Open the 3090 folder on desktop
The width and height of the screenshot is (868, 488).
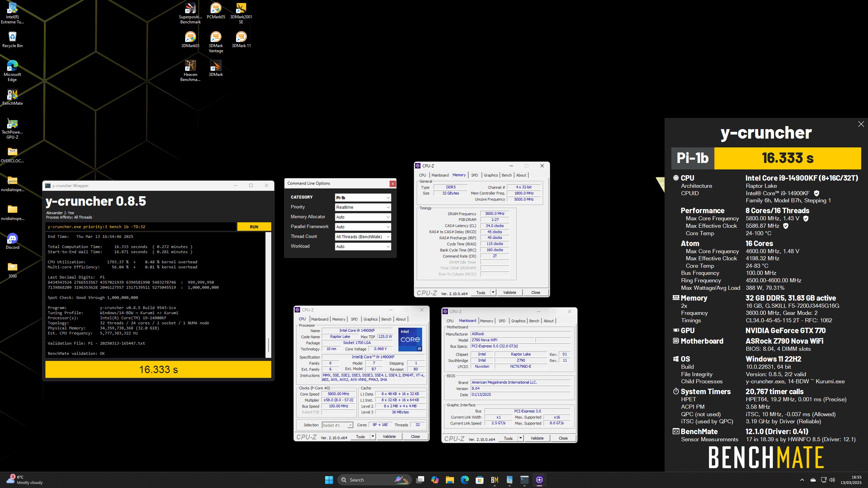tap(12, 270)
